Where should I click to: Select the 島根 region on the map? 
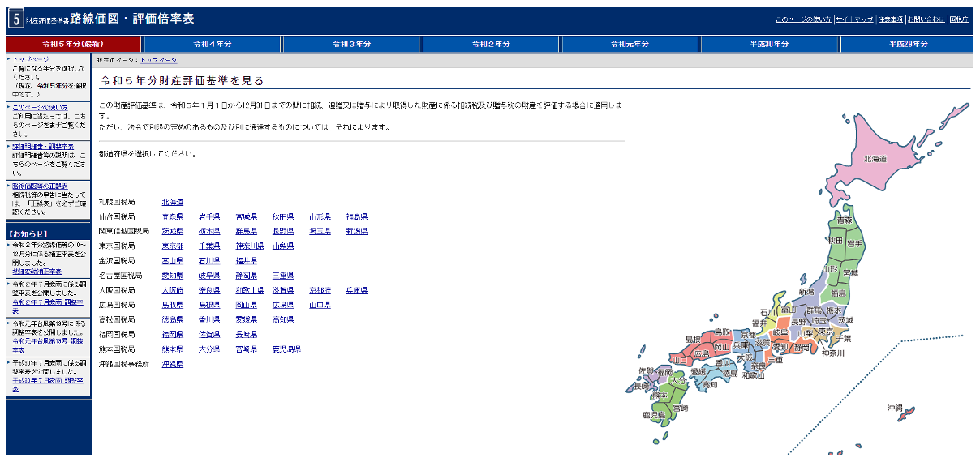tap(692, 340)
